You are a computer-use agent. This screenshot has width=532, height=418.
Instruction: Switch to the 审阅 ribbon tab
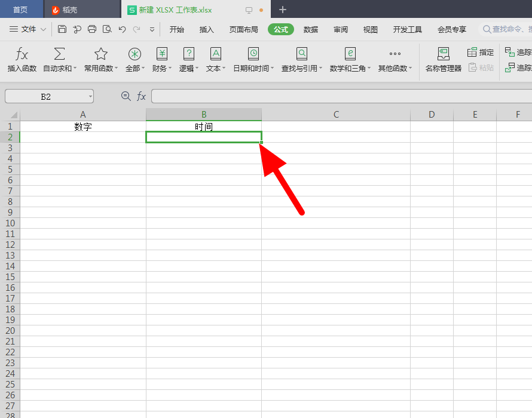(x=341, y=29)
